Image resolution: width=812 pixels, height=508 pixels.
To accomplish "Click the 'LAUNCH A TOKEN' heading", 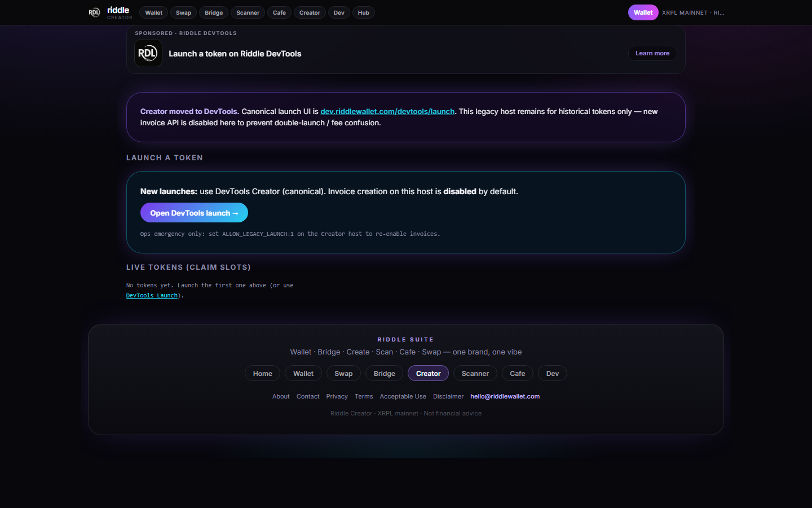I will (165, 158).
